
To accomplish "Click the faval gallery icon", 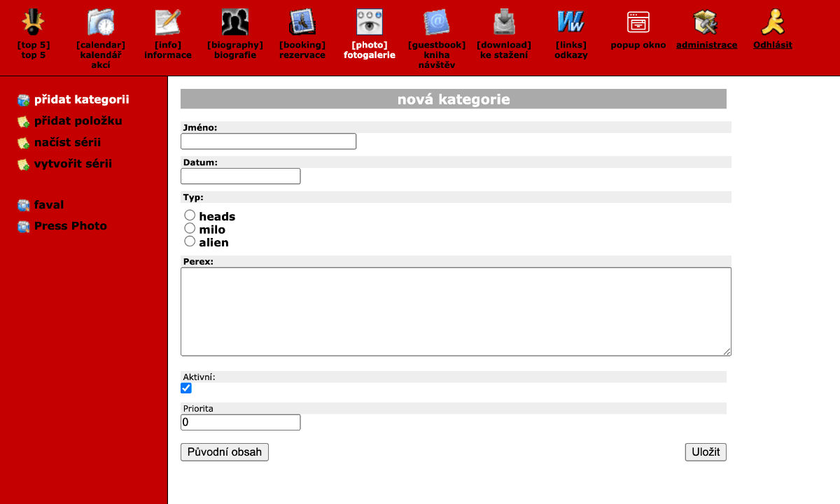I will (x=23, y=205).
